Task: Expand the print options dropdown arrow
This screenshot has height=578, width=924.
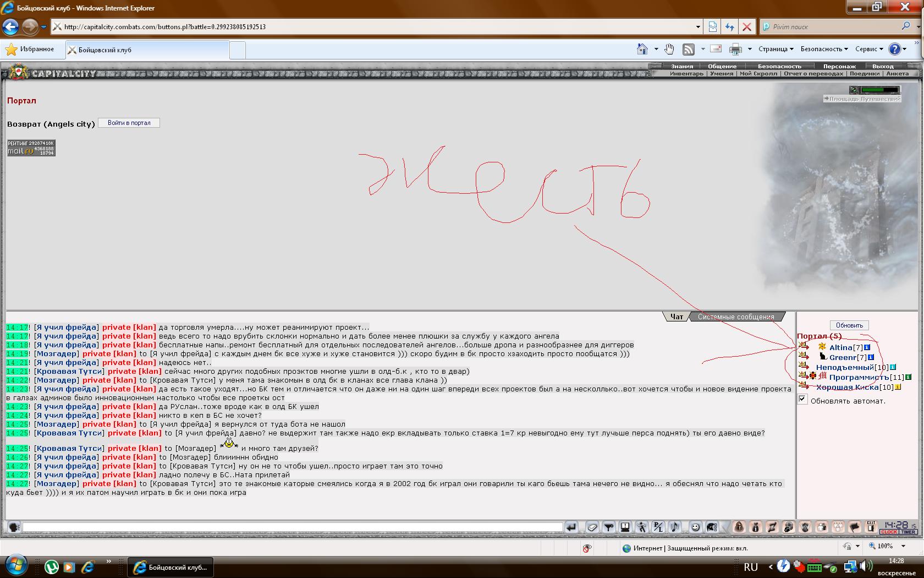Action: (750, 50)
